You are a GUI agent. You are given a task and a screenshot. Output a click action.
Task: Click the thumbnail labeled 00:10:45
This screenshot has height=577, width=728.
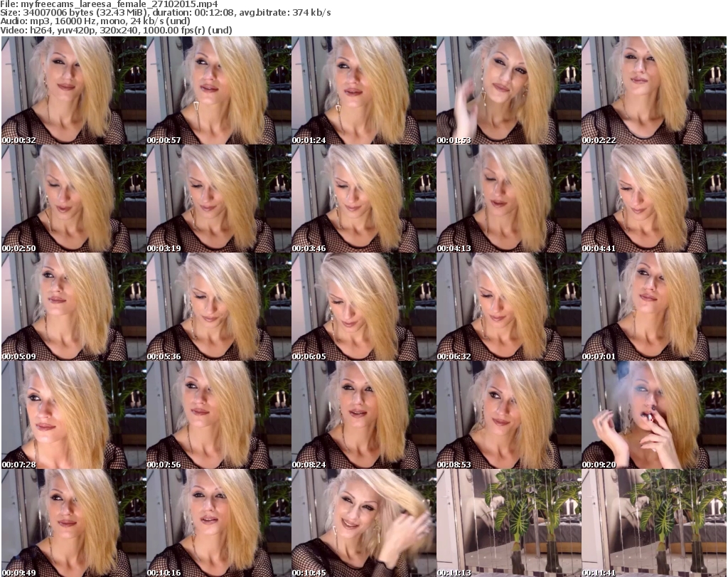pos(363,523)
